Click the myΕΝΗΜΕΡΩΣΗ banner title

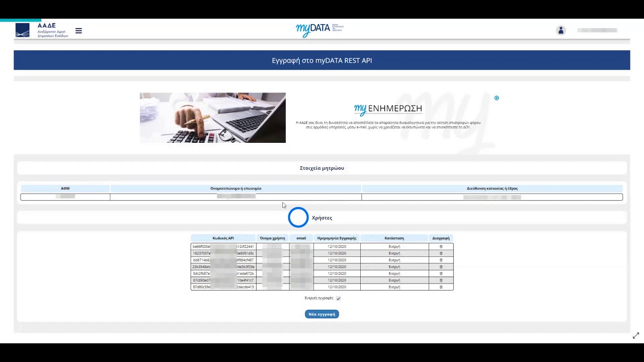pos(388,109)
